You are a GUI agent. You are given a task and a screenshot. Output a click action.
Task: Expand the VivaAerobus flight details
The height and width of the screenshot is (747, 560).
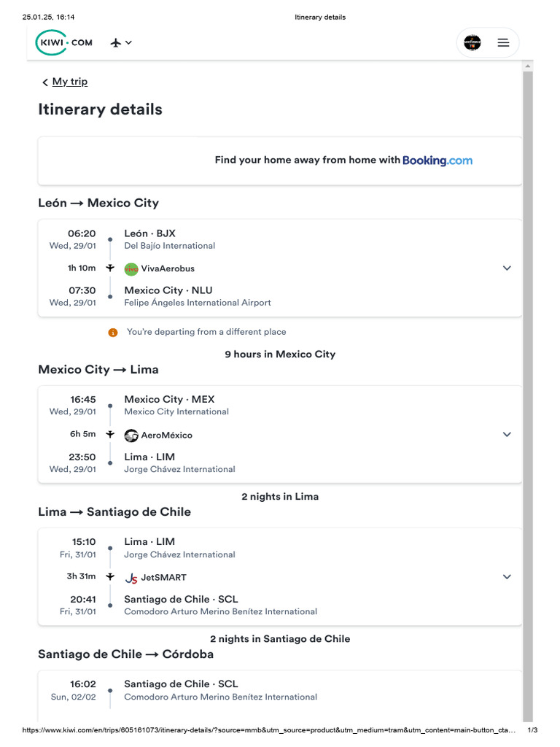507,268
